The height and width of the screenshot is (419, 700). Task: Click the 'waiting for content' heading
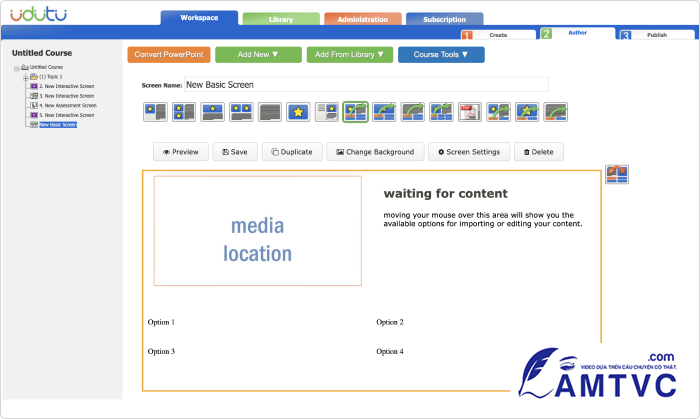point(446,194)
